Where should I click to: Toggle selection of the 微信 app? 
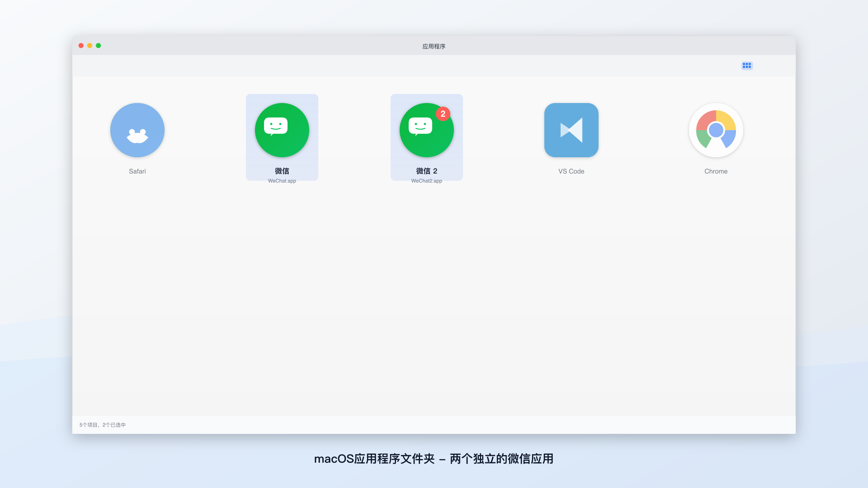[x=282, y=137]
